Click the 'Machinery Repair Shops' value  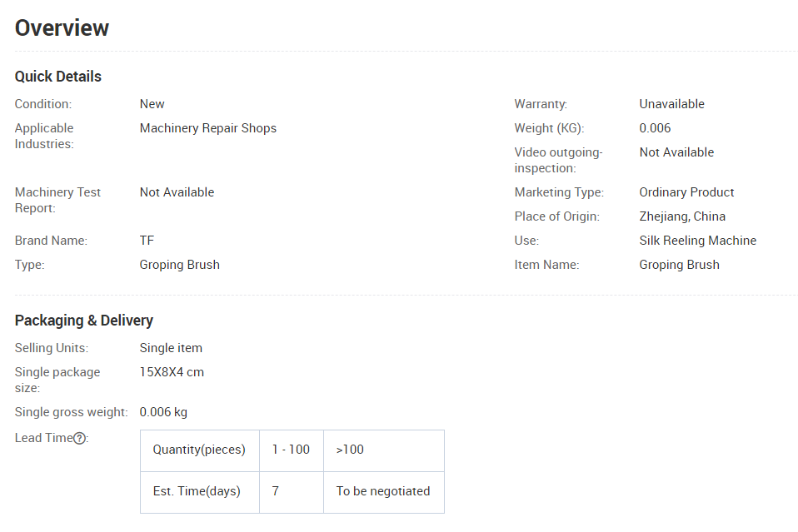(x=208, y=128)
